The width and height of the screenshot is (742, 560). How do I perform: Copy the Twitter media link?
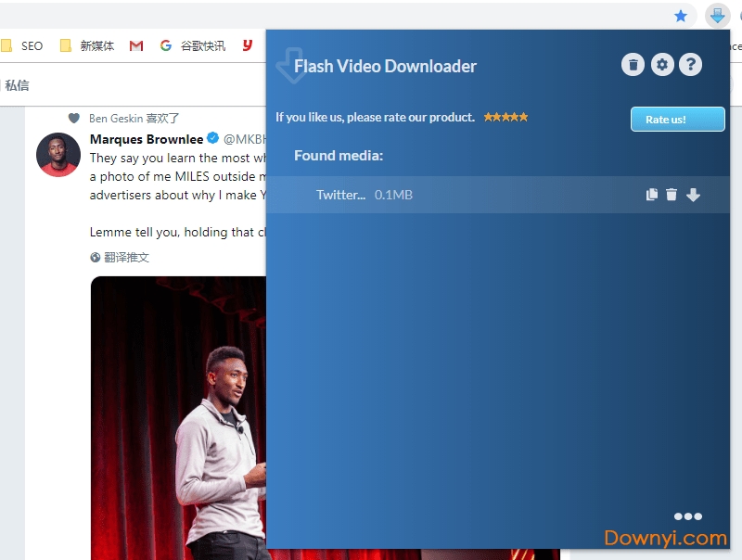pos(651,194)
